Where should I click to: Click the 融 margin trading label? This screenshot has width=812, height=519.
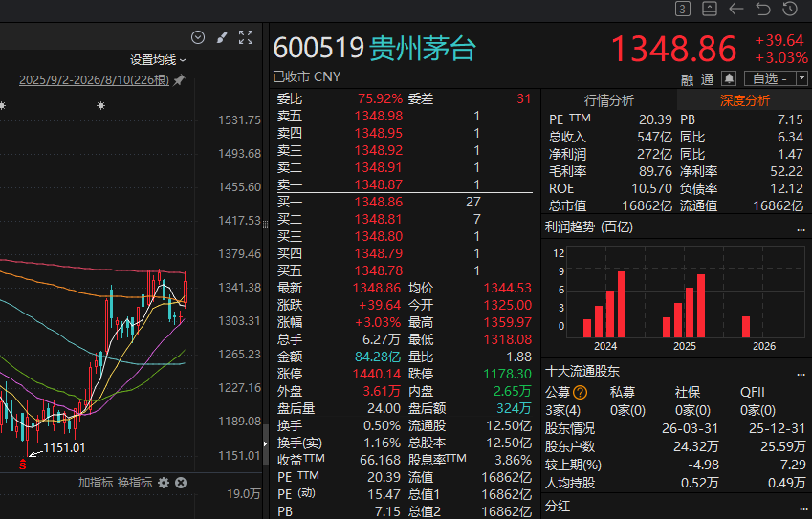pos(688,79)
